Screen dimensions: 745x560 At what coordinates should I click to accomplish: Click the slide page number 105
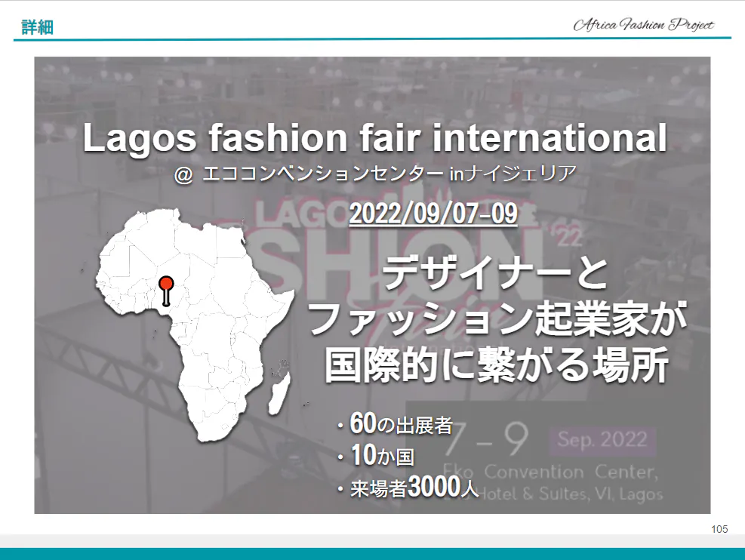tap(719, 529)
